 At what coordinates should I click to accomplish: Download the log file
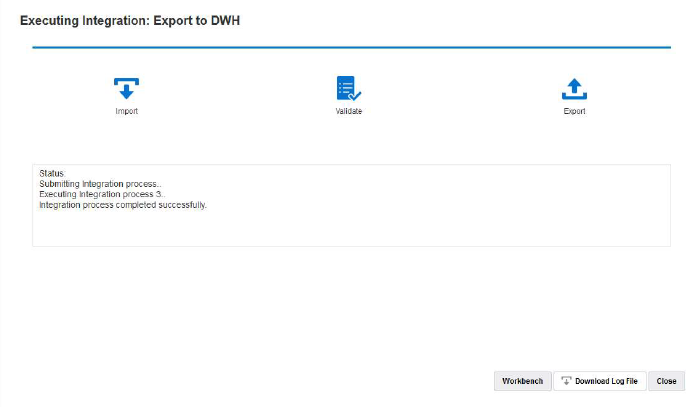pos(600,381)
